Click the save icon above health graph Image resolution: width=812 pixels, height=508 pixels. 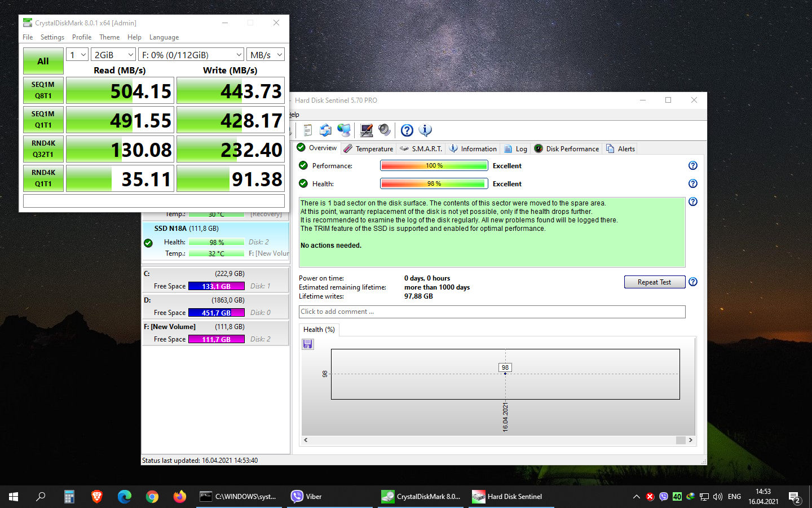coord(308,344)
